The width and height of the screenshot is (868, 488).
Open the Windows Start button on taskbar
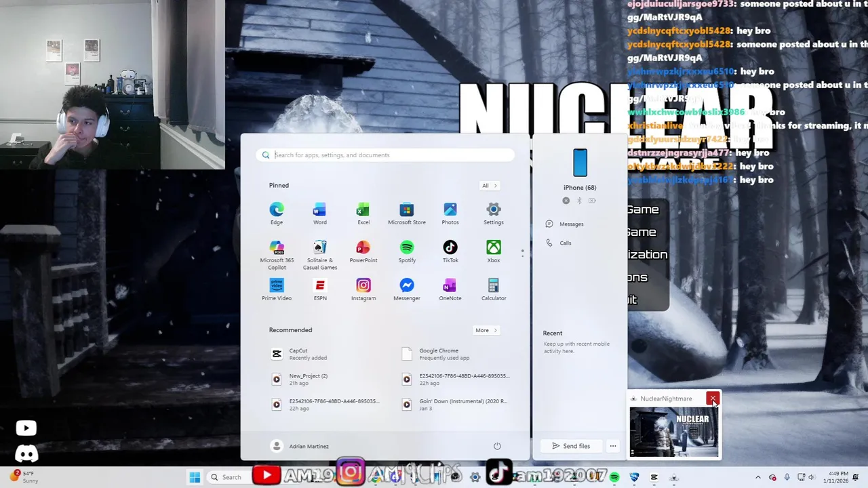point(195,477)
